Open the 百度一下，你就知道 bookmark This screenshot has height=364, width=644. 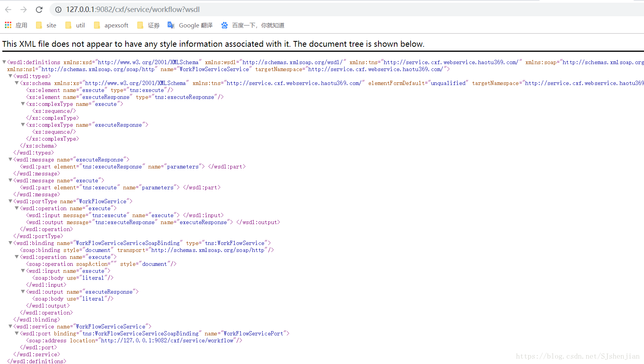(x=253, y=25)
